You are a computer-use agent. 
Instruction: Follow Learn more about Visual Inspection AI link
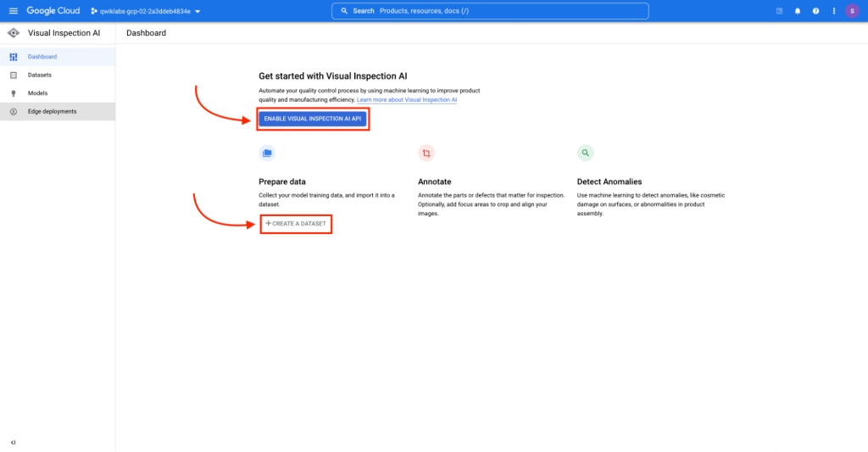[407, 100]
